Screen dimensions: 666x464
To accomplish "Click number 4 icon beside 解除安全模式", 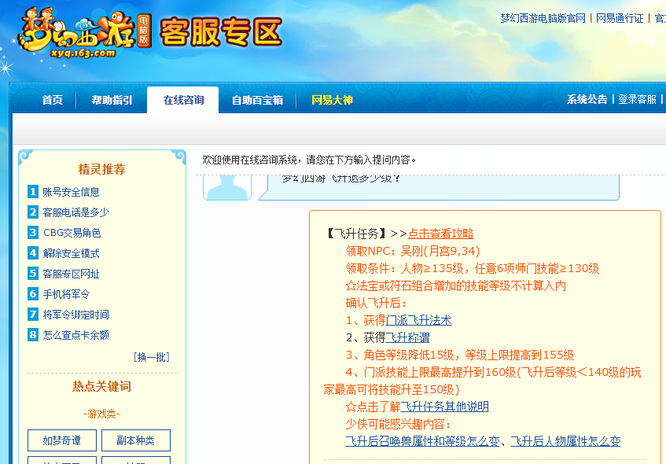I will tap(33, 253).
